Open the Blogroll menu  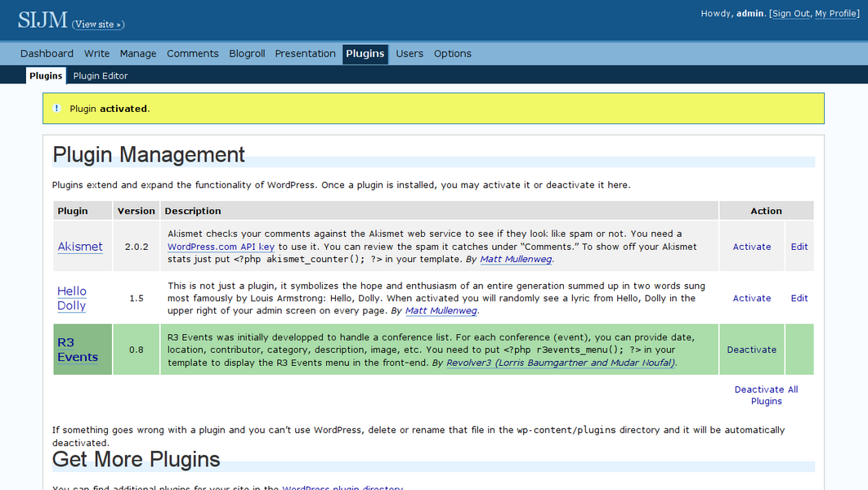coord(247,54)
